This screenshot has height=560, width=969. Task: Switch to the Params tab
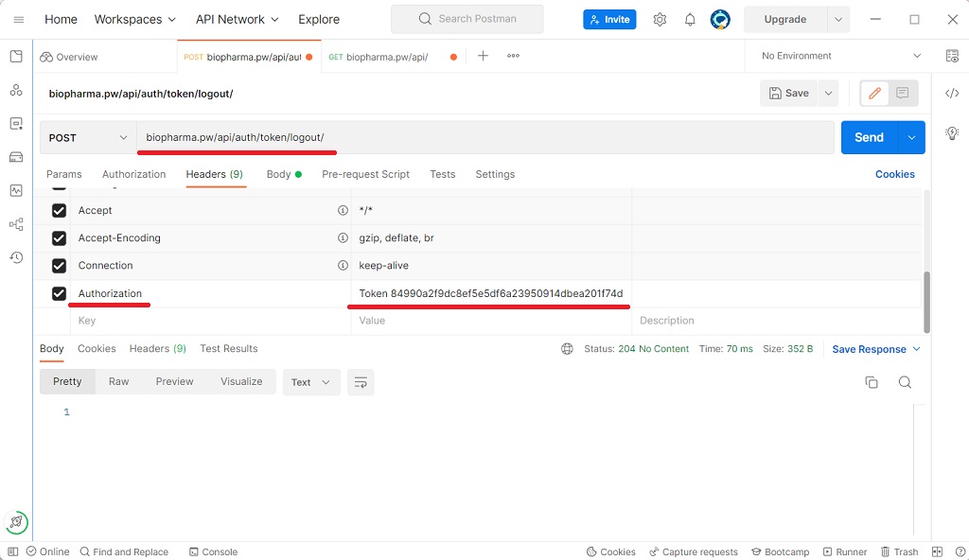point(63,174)
